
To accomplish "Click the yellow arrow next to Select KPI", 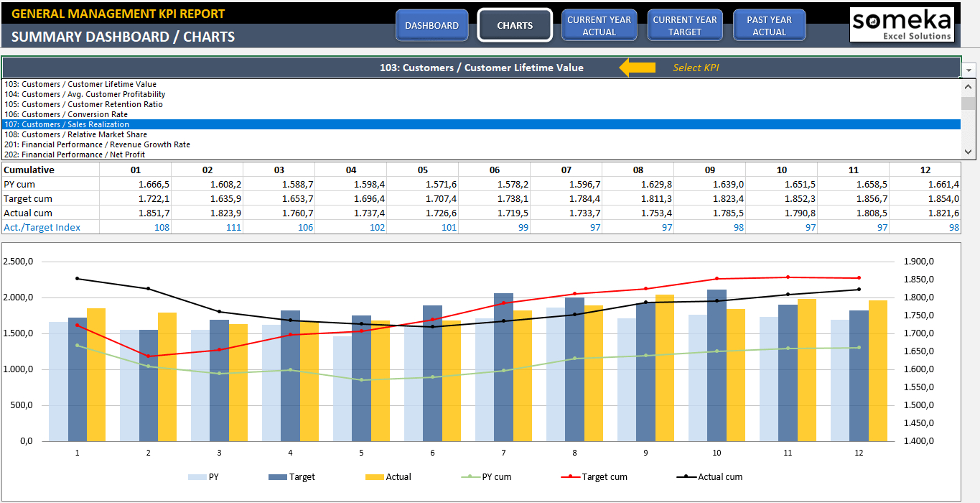I will pos(637,68).
